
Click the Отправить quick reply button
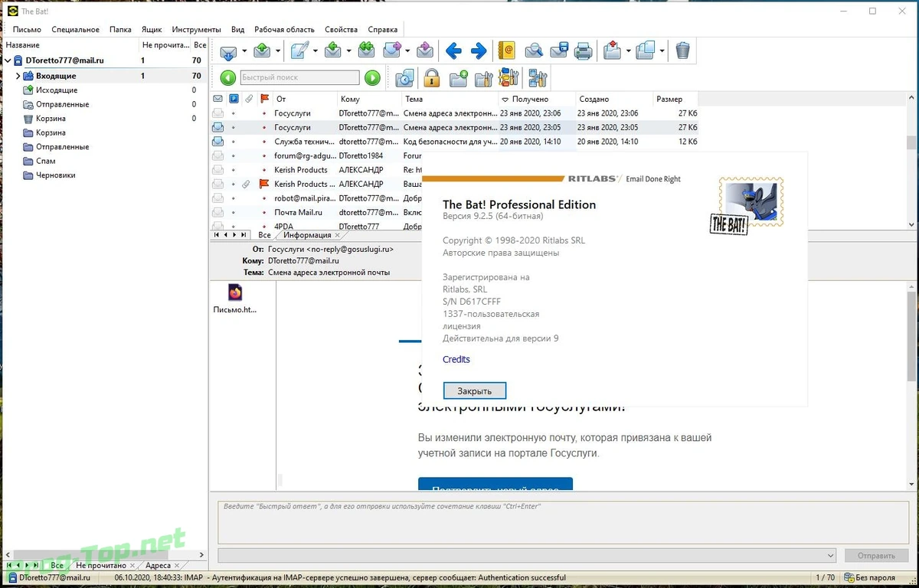876,556
